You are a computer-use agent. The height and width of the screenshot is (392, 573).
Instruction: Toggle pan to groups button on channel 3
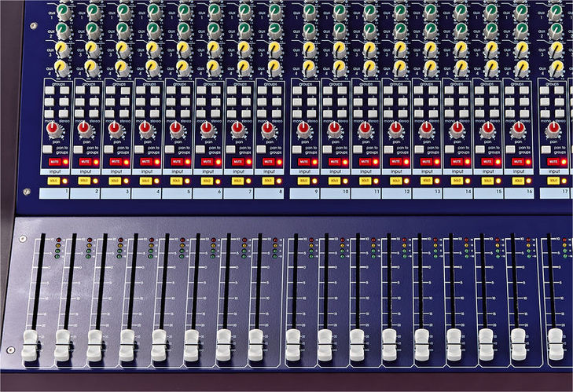coord(108,149)
